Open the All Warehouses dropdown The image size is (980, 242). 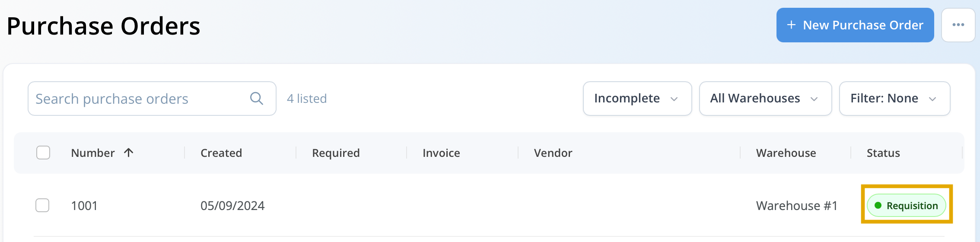765,99
